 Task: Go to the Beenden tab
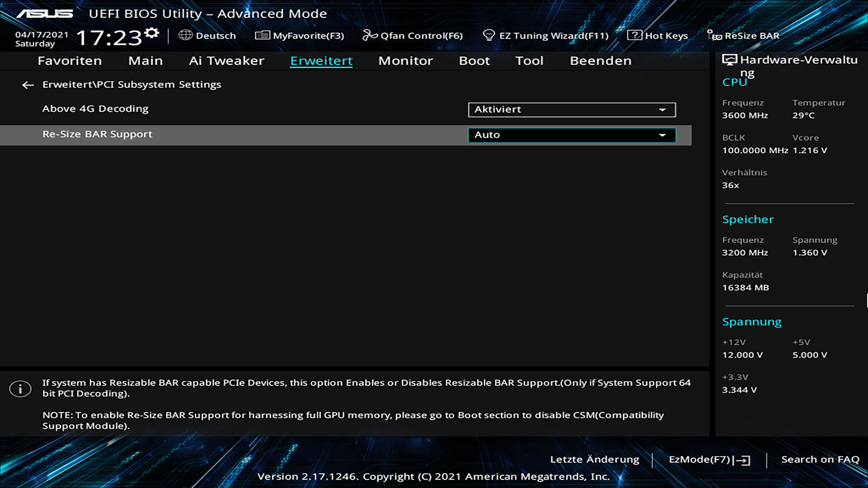[600, 61]
